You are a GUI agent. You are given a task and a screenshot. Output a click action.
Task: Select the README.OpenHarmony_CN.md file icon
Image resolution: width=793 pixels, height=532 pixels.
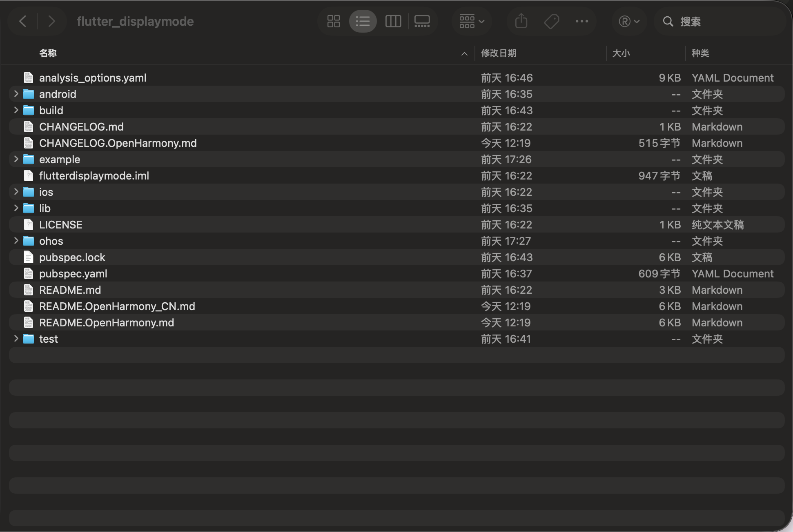click(29, 306)
